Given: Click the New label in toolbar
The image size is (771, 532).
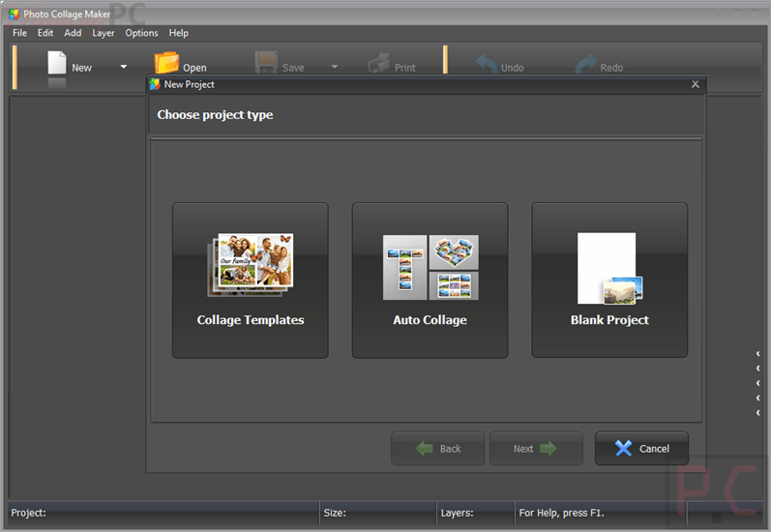Looking at the screenshot, I should pos(81,68).
